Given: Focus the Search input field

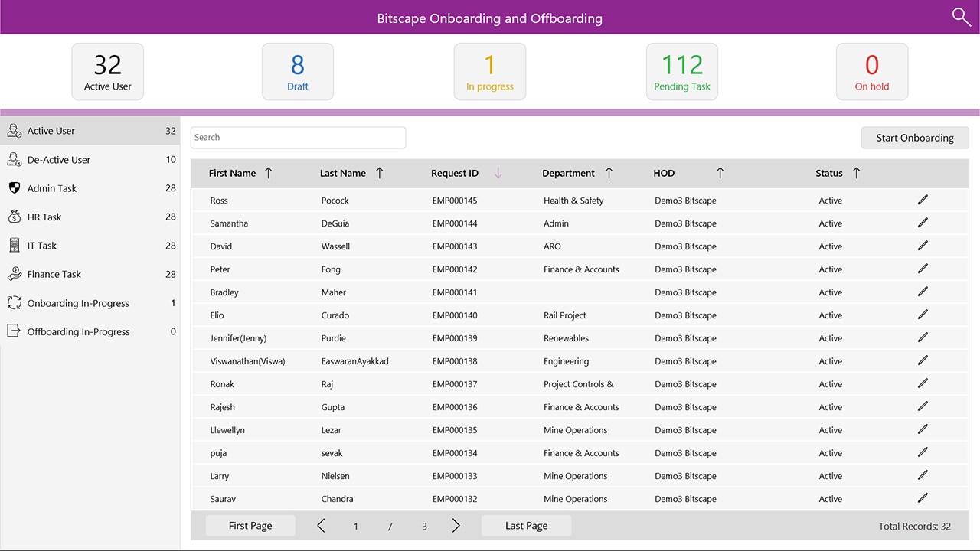Looking at the screenshot, I should (x=298, y=138).
